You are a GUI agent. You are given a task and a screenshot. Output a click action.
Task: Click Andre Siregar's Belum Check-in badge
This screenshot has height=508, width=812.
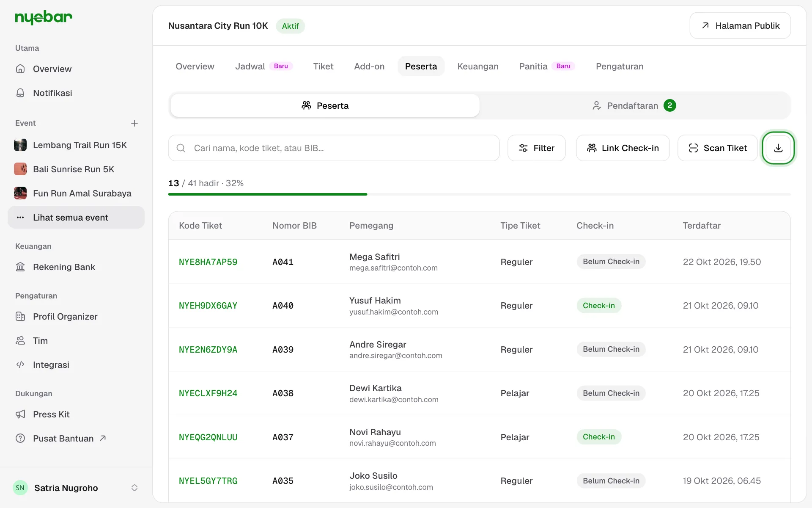pyautogui.click(x=611, y=349)
